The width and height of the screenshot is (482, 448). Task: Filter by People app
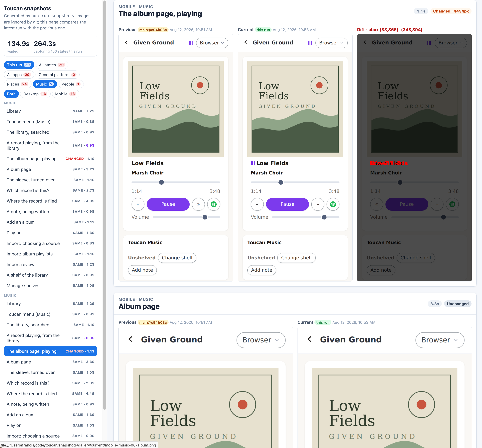(x=71, y=84)
